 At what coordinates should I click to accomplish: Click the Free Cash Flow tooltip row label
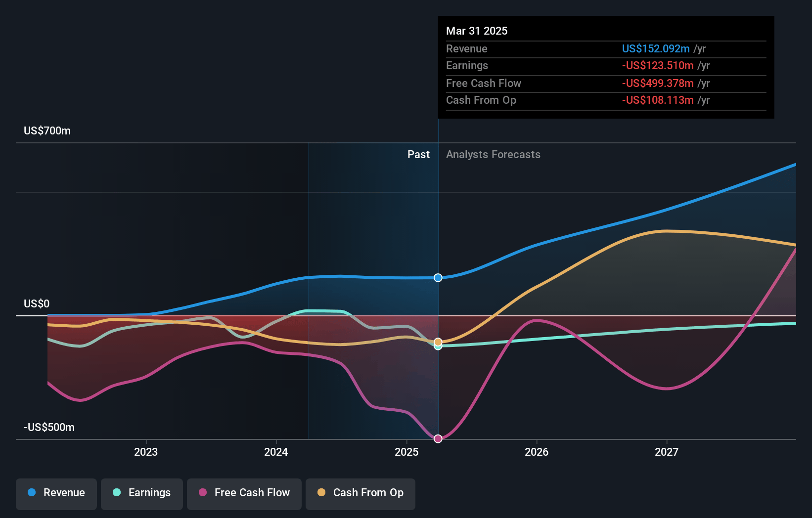point(484,83)
